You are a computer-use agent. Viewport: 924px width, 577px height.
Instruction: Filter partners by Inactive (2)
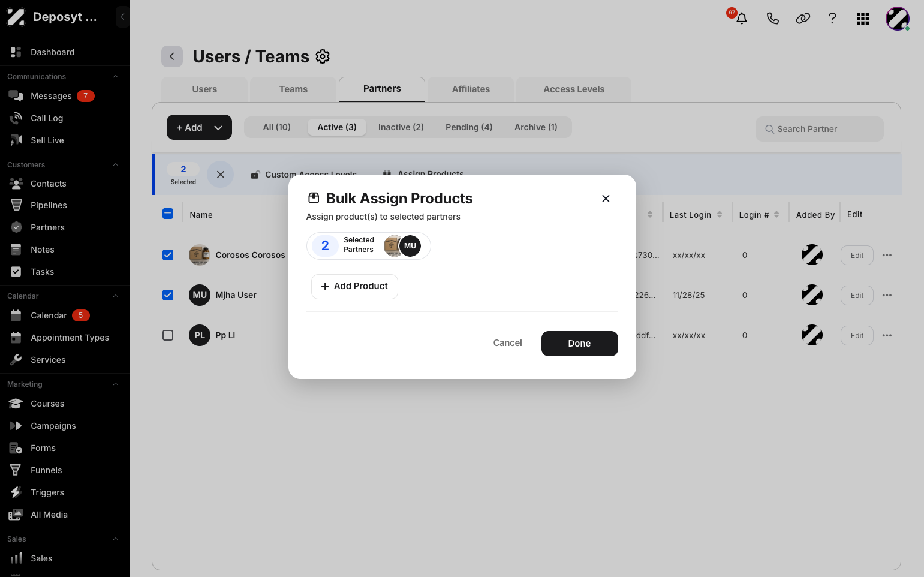401,127
